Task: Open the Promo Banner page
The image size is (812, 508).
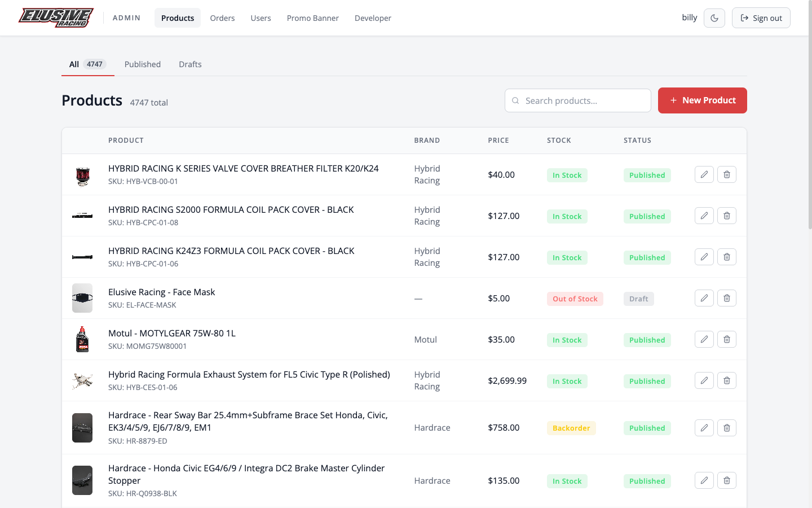Action: (312, 18)
